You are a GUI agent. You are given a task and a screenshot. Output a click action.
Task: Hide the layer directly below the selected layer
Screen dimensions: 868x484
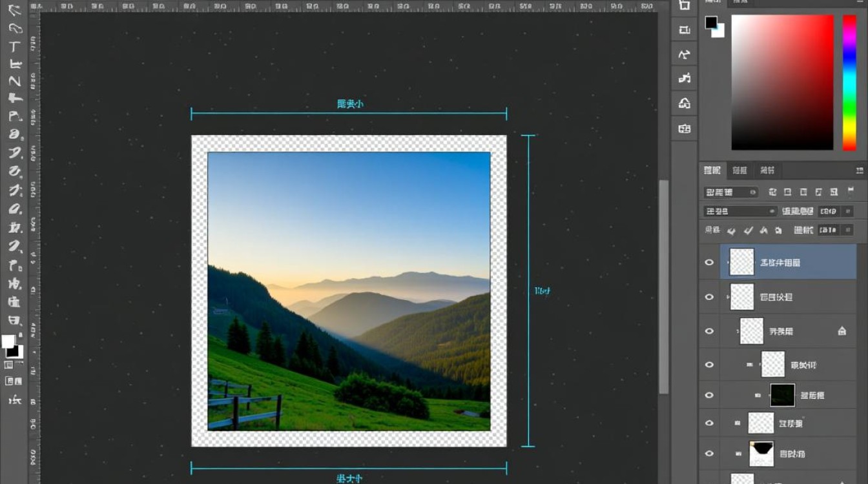[x=709, y=297]
